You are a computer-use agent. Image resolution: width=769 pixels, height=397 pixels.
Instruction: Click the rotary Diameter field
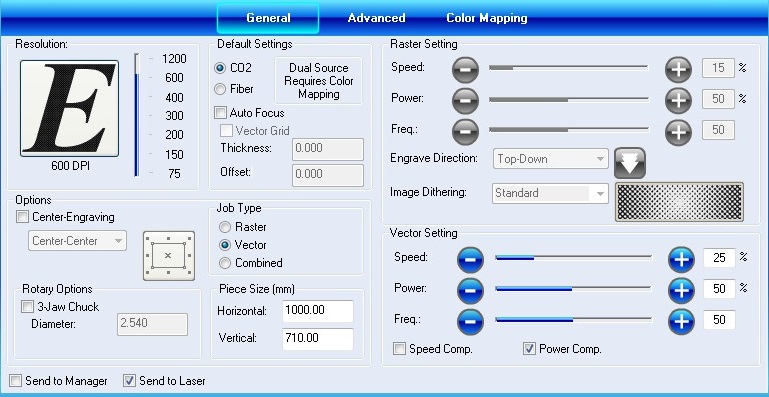click(x=153, y=324)
